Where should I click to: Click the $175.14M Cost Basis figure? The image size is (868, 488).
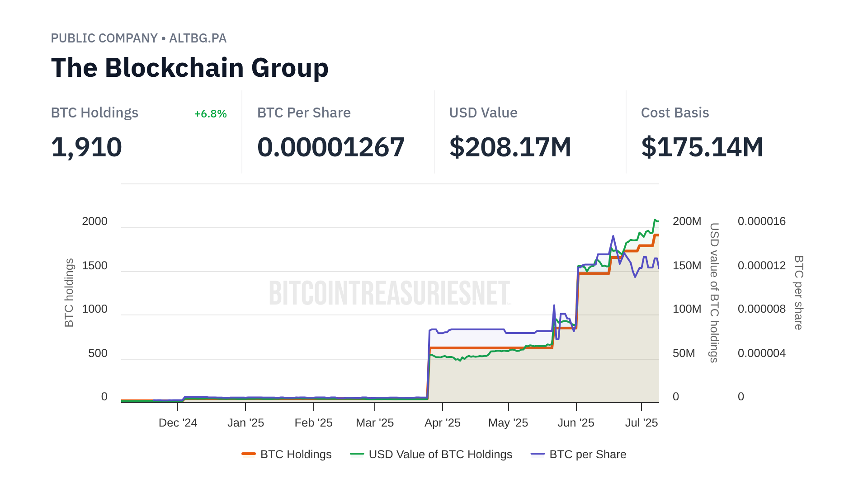pyautogui.click(x=702, y=147)
